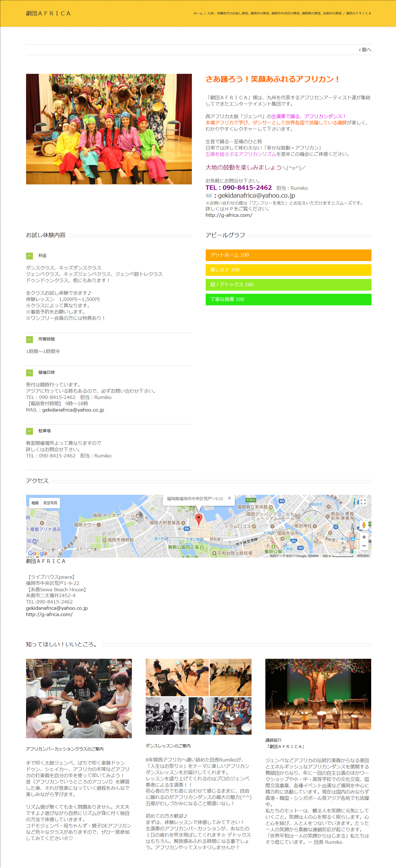Screen dimensions: 396x868
Task: Go to the previous page via 前へ
Action: 365,50
